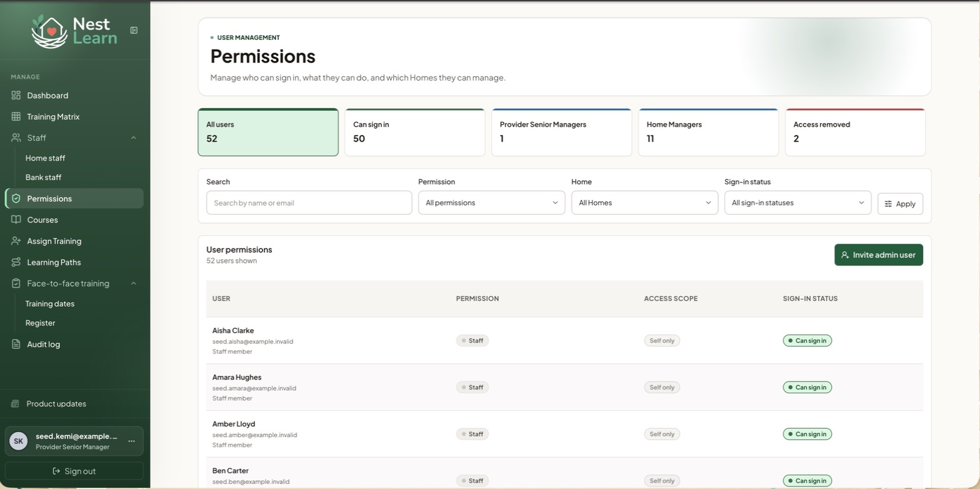
Task: Open the Register page
Action: tap(40, 323)
